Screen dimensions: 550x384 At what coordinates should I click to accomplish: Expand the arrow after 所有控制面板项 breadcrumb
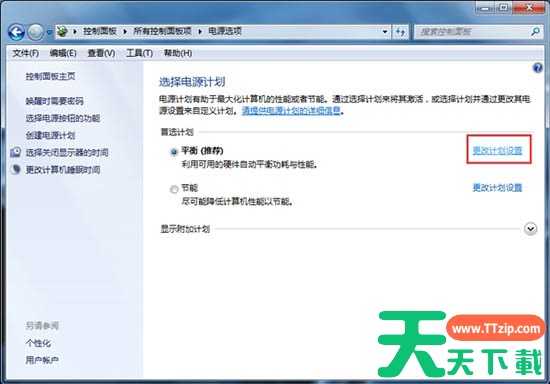(x=200, y=32)
